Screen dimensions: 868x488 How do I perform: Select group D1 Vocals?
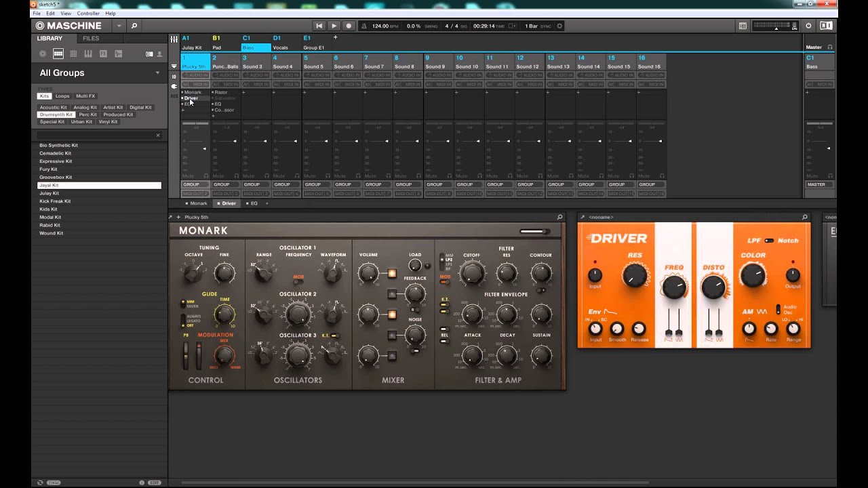(287, 42)
